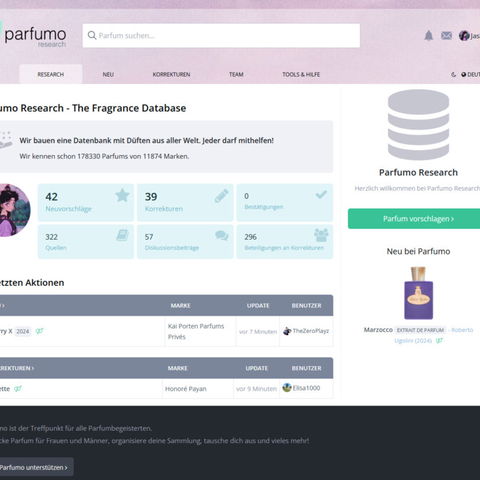The height and width of the screenshot is (480, 480).
Task: Open the notifications bell icon
Action: 429,35
